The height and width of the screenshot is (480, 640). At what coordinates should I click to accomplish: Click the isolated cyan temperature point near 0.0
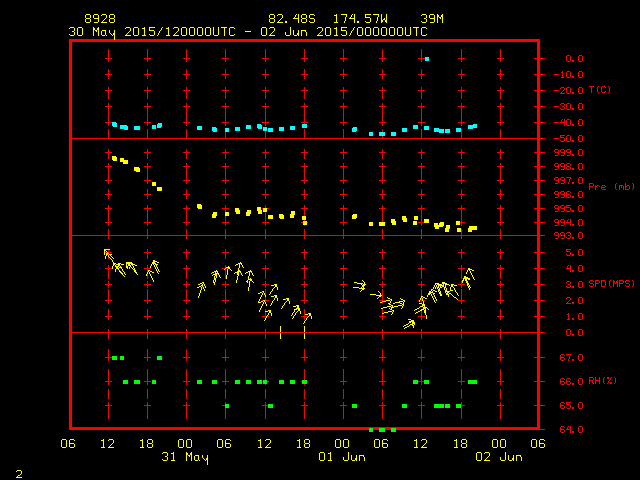coord(427,59)
